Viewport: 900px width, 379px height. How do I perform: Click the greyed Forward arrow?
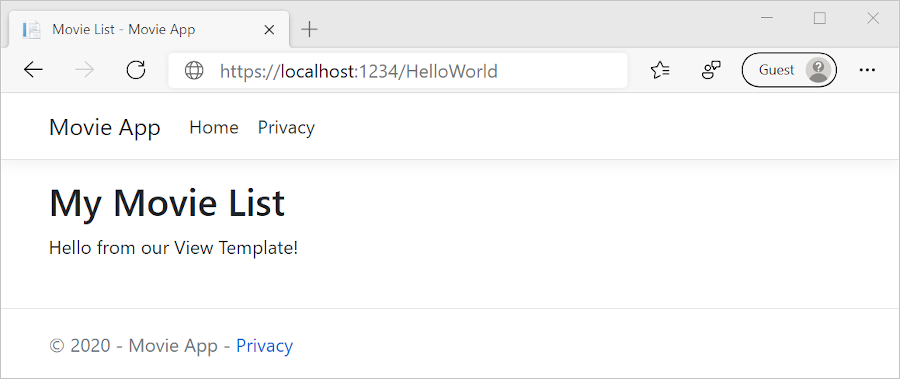(85, 71)
